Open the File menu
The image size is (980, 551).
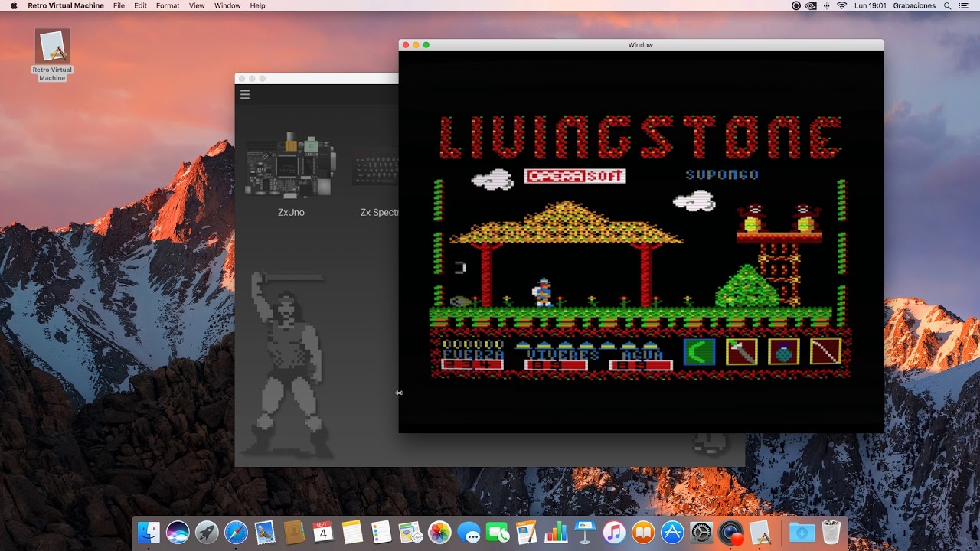[x=119, y=5]
